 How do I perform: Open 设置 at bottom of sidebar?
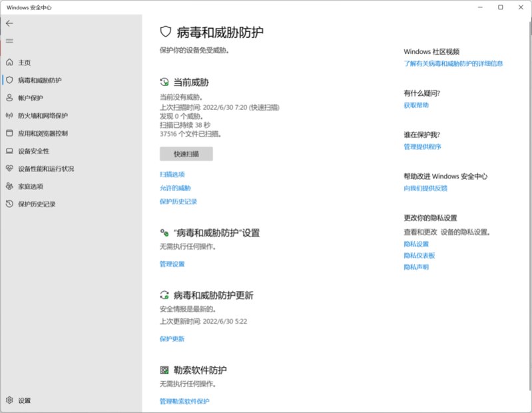point(24,400)
